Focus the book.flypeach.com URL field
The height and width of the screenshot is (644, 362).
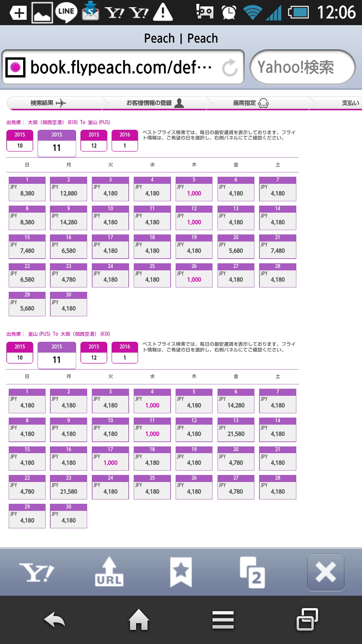coord(123,67)
